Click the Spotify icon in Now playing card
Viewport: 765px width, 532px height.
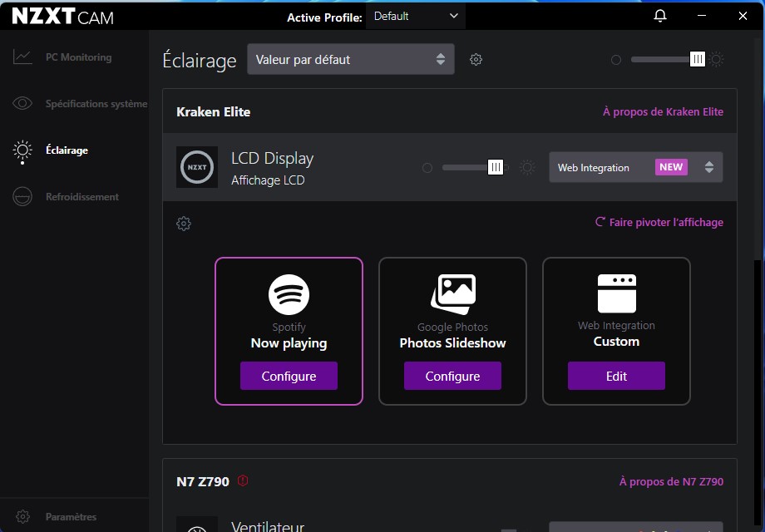point(289,294)
